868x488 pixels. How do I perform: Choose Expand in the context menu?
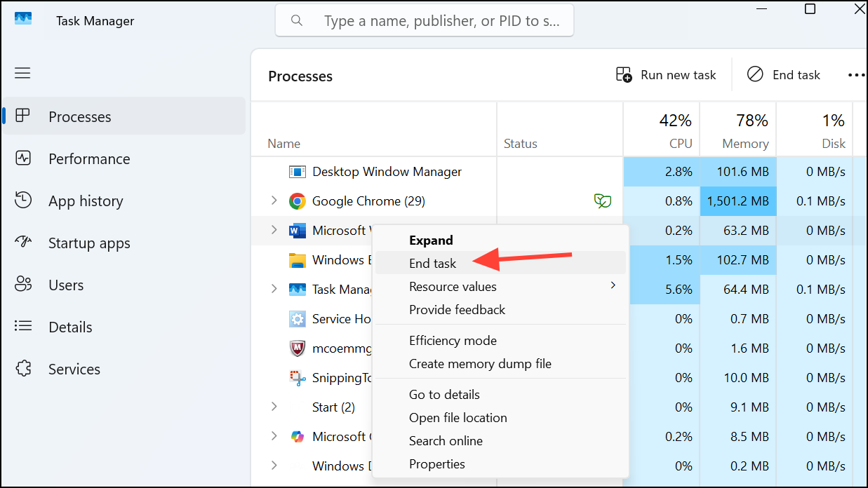(500, 240)
